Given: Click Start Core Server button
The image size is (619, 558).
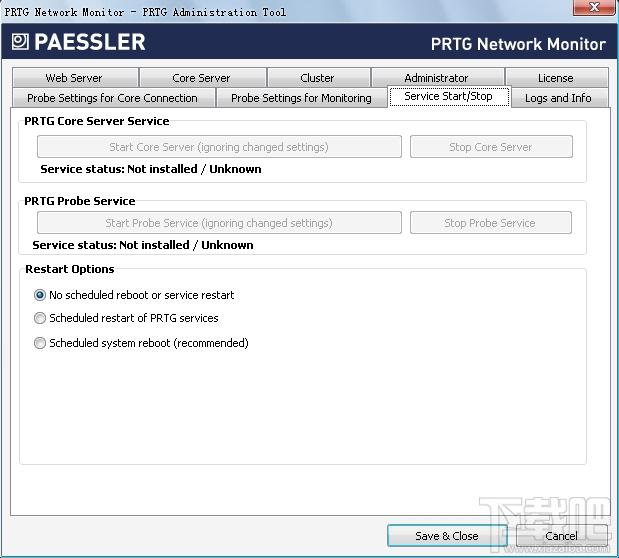Looking at the screenshot, I should coord(219,147).
